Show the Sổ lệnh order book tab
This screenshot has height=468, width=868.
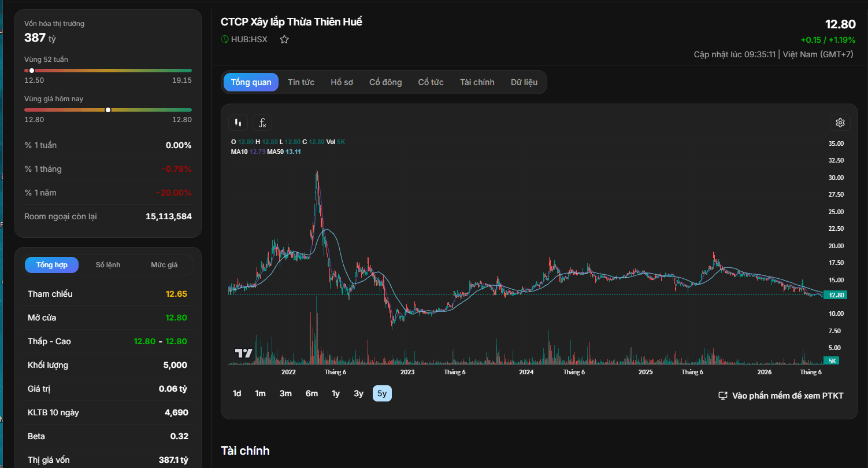pos(108,265)
